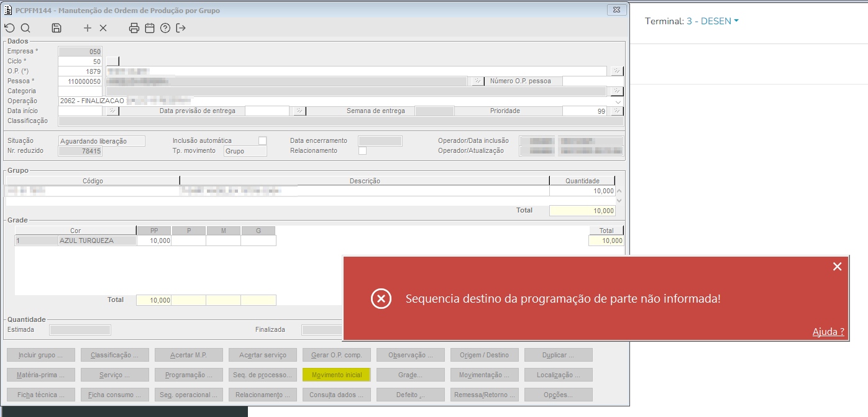Screen dimensions: 868x417
Task: Click the Ciclo input field showing 50
Action: pos(80,61)
